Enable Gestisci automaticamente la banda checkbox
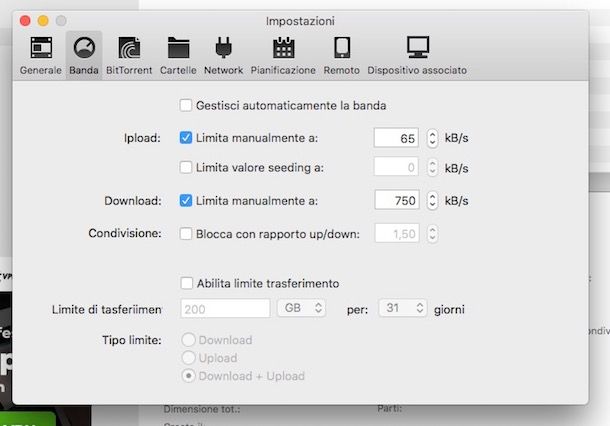Image resolution: width=610 pixels, height=426 pixels. pos(186,105)
